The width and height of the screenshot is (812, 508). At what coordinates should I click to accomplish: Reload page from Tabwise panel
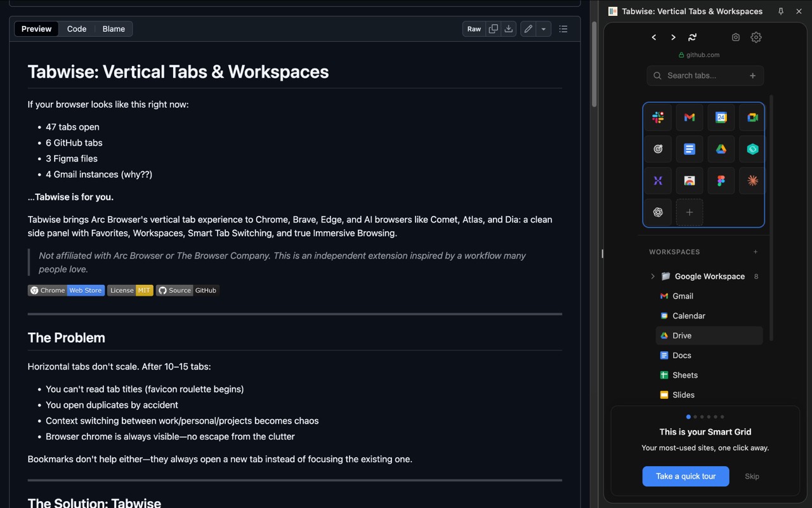click(692, 37)
